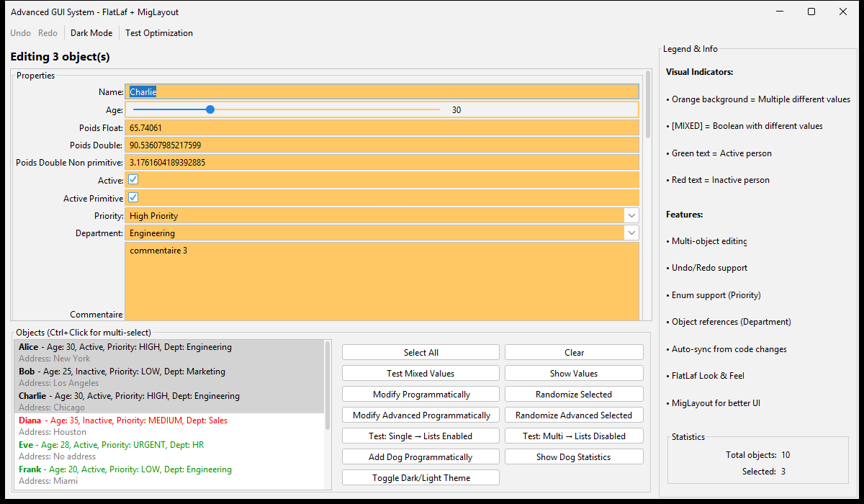Maximize the Advanced GUI System window

811,12
